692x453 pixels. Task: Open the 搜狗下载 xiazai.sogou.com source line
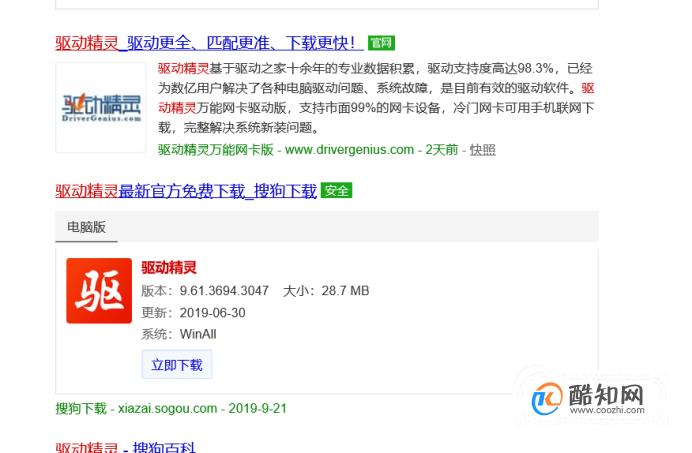171,408
